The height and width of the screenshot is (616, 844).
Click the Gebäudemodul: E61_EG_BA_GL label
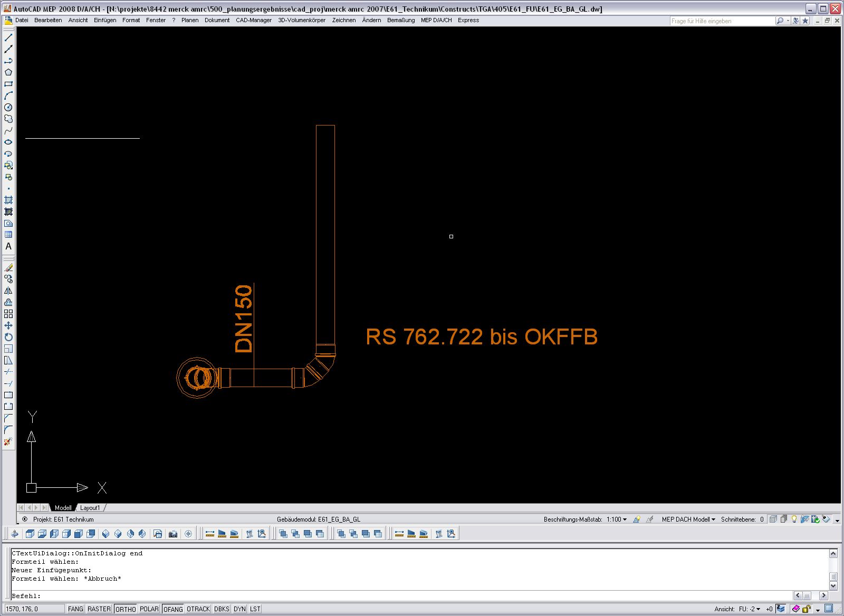point(319,519)
